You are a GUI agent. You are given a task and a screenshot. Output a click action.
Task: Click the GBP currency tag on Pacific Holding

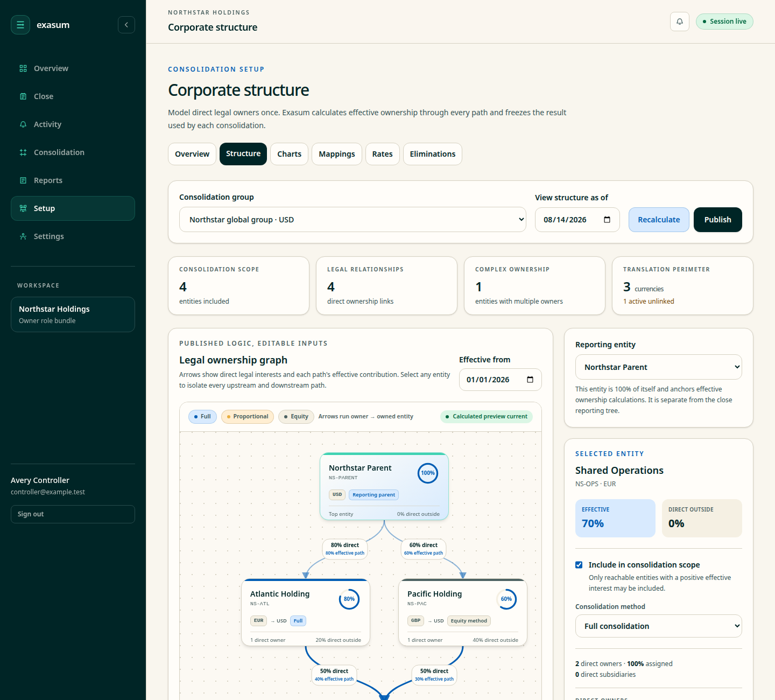[x=416, y=621]
